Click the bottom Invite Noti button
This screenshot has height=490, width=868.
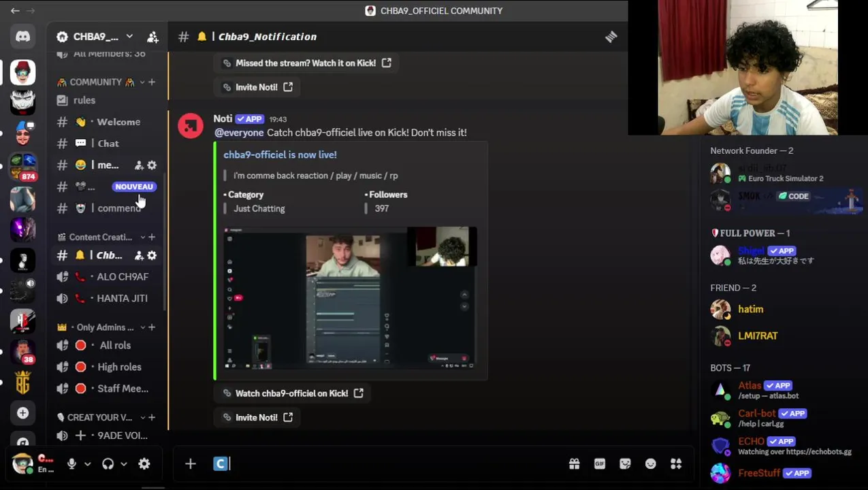(x=257, y=417)
